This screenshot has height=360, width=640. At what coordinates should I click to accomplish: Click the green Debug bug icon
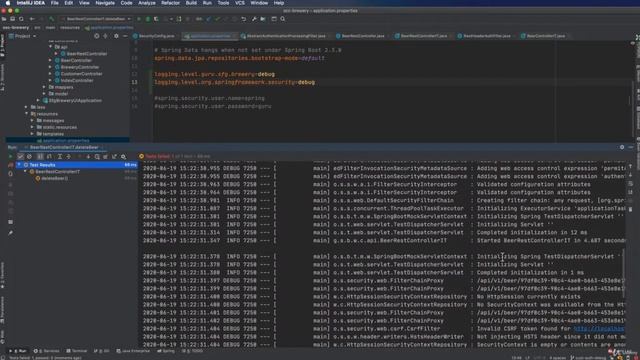tap(148, 19)
